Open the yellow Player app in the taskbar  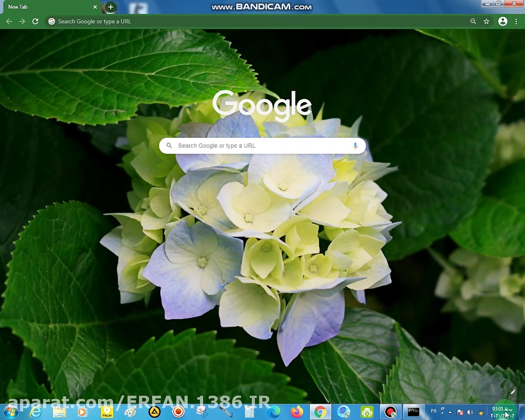[x=107, y=412]
